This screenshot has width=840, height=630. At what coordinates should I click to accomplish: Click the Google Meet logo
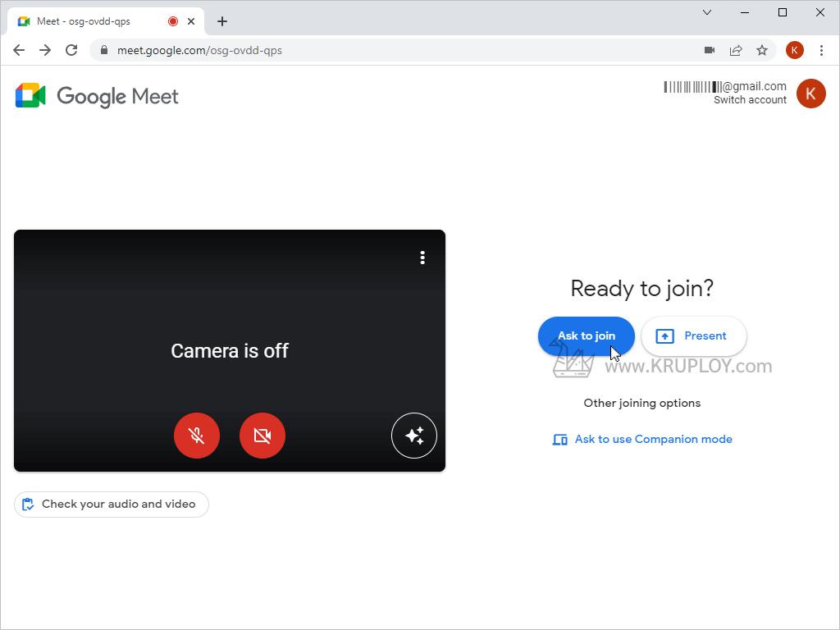[97, 96]
